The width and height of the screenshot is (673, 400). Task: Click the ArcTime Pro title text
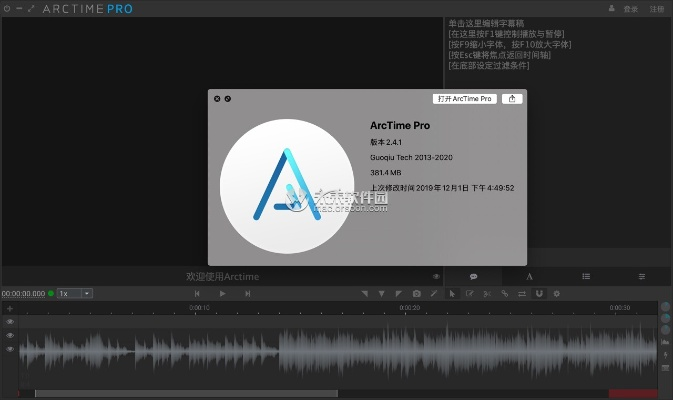(x=400, y=125)
